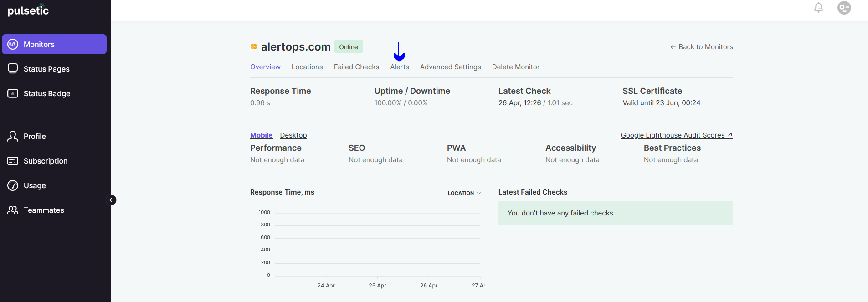The height and width of the screenshot is (302, 868).
Task: Click the Profile person icon
Action: tap(13, 136)
